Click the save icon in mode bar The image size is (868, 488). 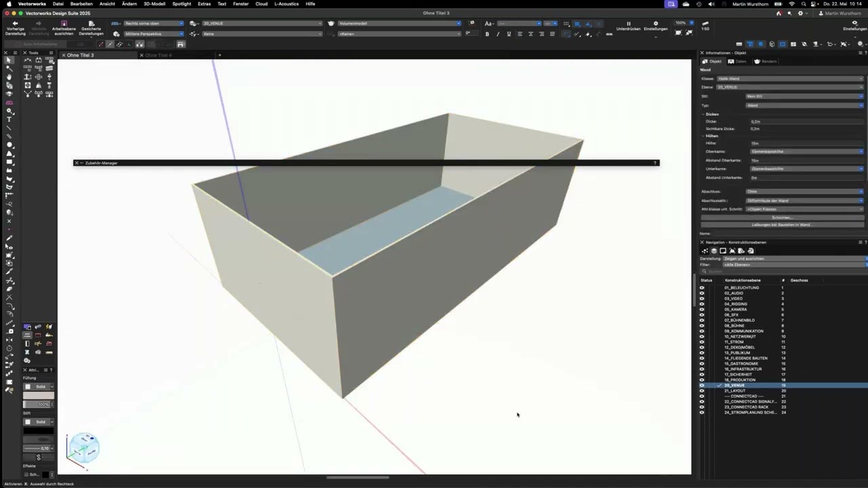tap(180, 44)
